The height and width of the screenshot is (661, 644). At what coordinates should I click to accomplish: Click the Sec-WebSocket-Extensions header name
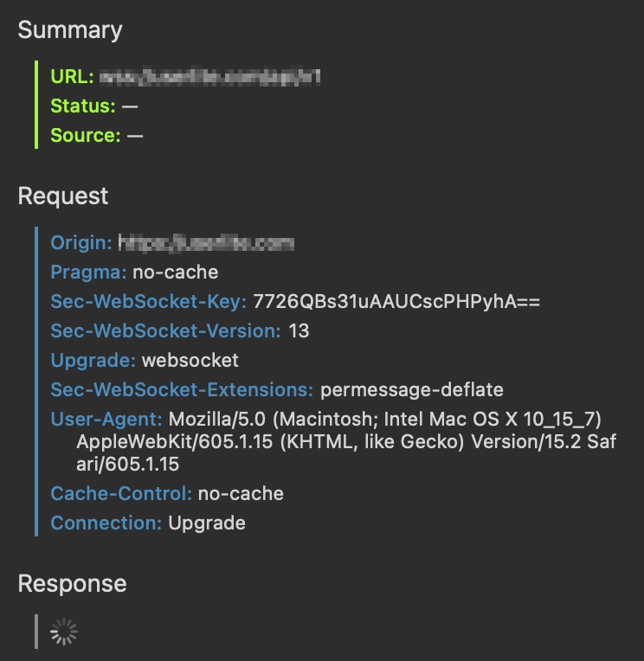[x=182, y=390]
